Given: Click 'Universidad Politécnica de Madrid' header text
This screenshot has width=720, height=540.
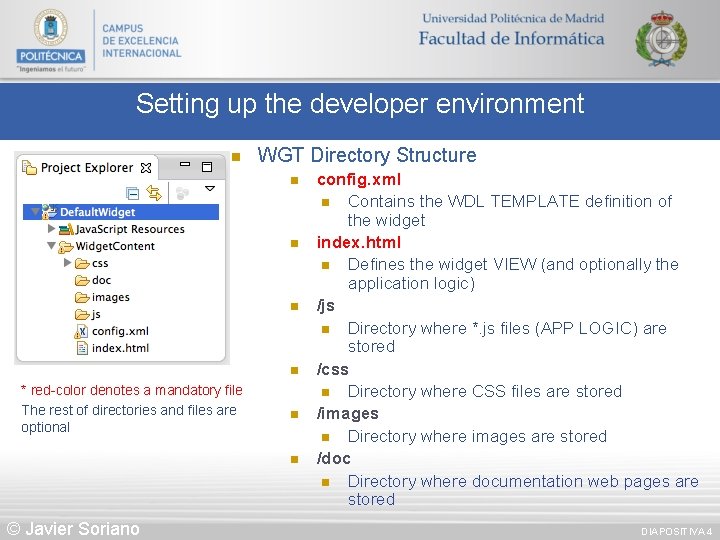Looking at the screenshot, I should point(513,18).
